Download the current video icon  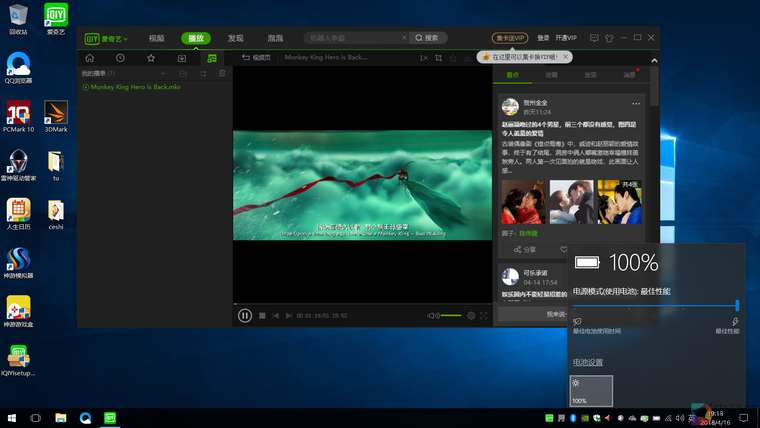(467, 58)
